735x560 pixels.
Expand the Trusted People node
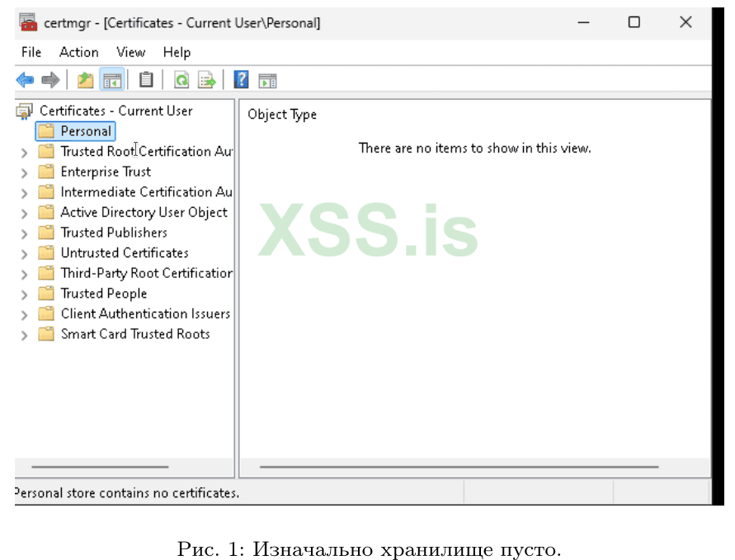pos(25,294)
